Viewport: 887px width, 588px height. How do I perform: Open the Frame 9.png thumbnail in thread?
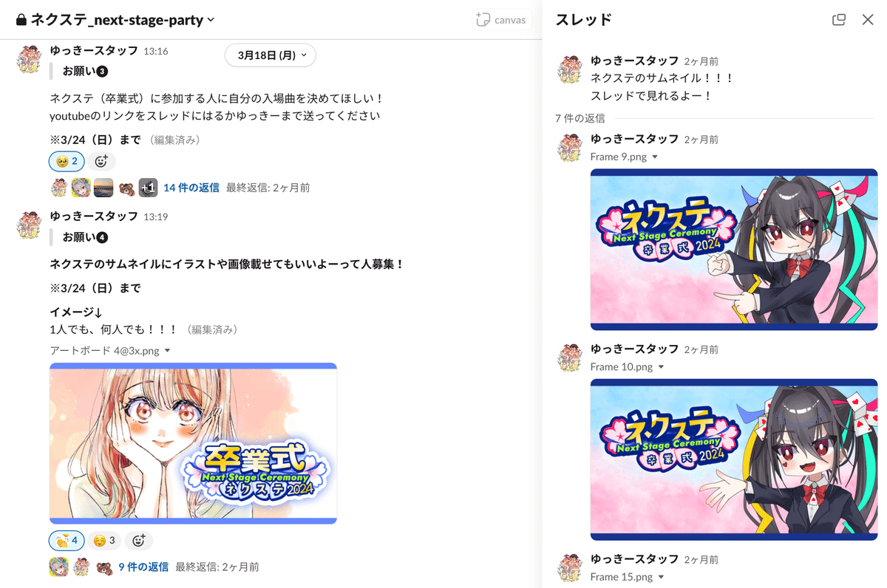[733, 249]
